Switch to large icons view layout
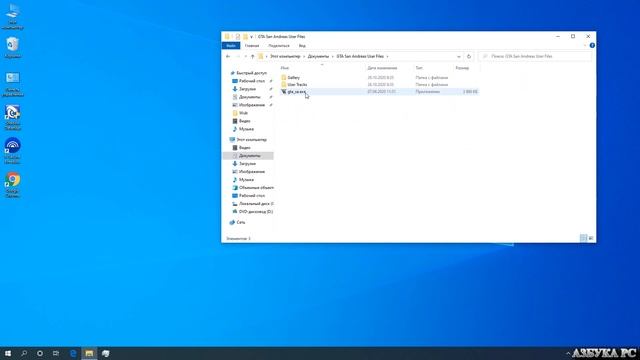 [x=591, y=238]
